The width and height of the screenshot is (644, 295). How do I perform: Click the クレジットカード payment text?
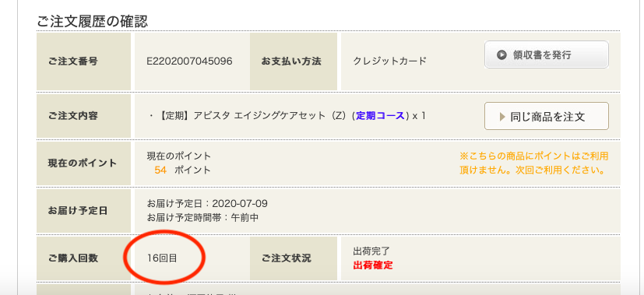[390, 61]
